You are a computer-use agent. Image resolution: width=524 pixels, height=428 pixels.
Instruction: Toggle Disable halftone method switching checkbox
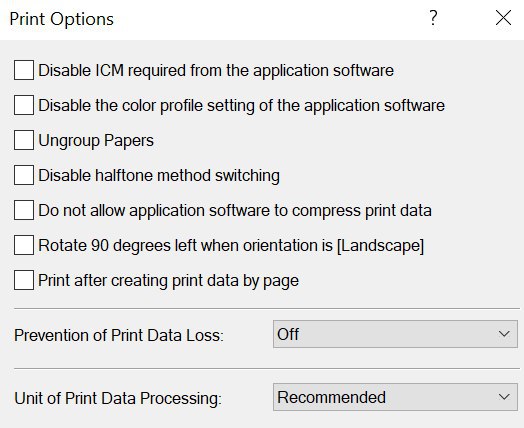24,175
